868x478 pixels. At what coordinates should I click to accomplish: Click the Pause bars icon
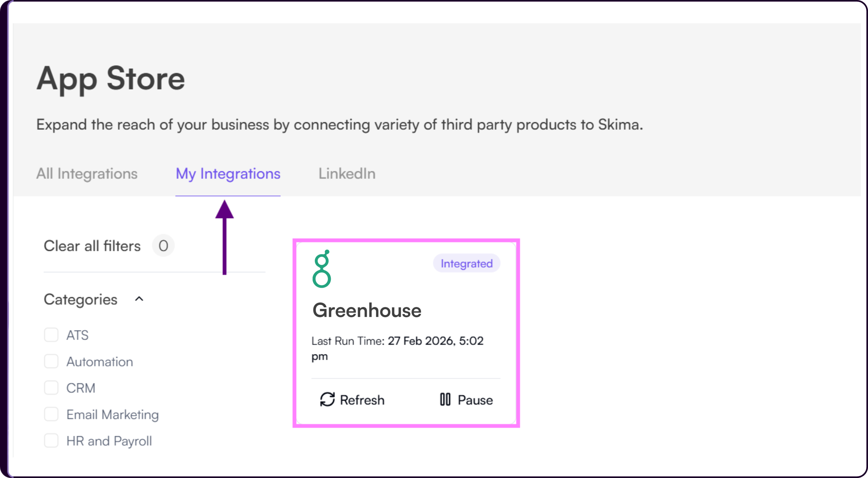pos(445,399)
